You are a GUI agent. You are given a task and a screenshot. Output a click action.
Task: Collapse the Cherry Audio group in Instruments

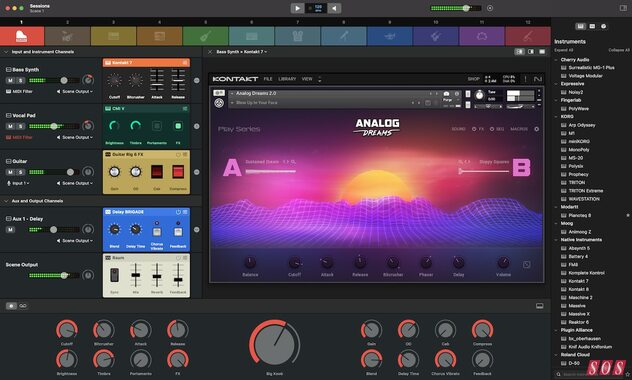tap(557, 60)
